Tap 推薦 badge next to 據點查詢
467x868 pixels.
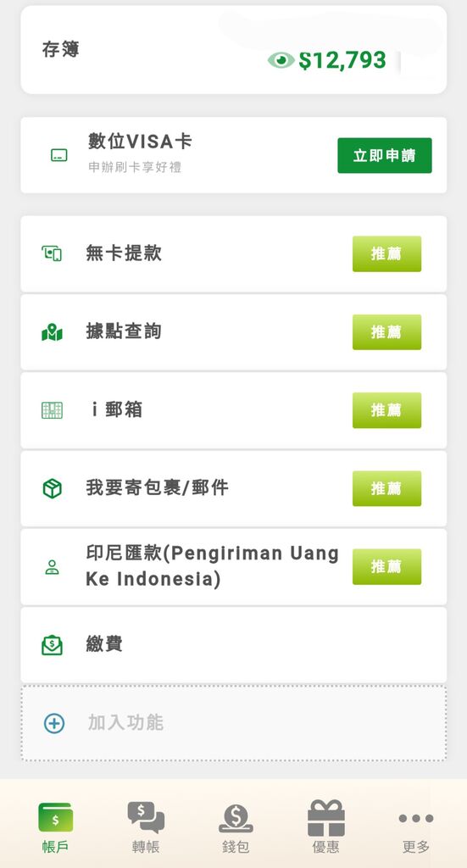(x=386, y=332)
